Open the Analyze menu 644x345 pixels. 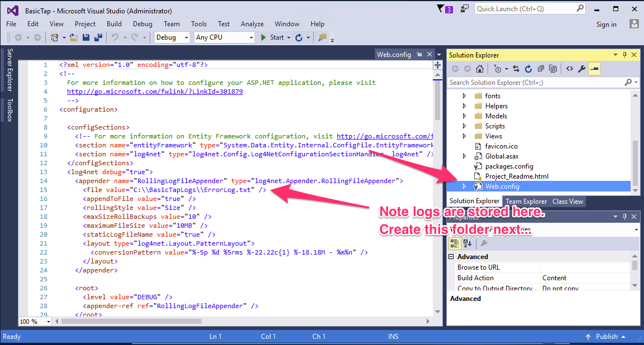252,24
